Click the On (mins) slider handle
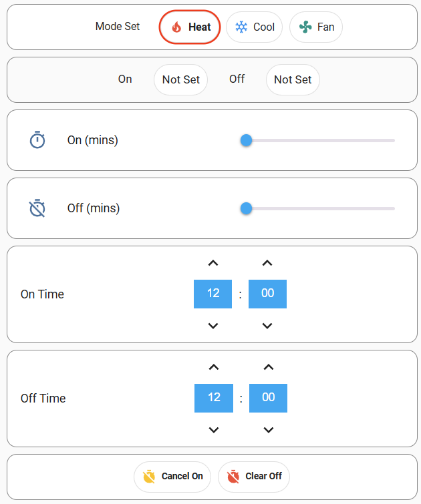 click(246, 140)
